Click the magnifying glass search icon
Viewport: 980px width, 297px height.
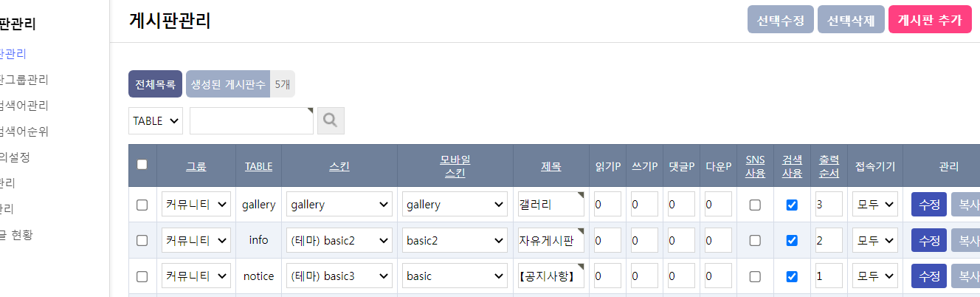click(331, 120)
